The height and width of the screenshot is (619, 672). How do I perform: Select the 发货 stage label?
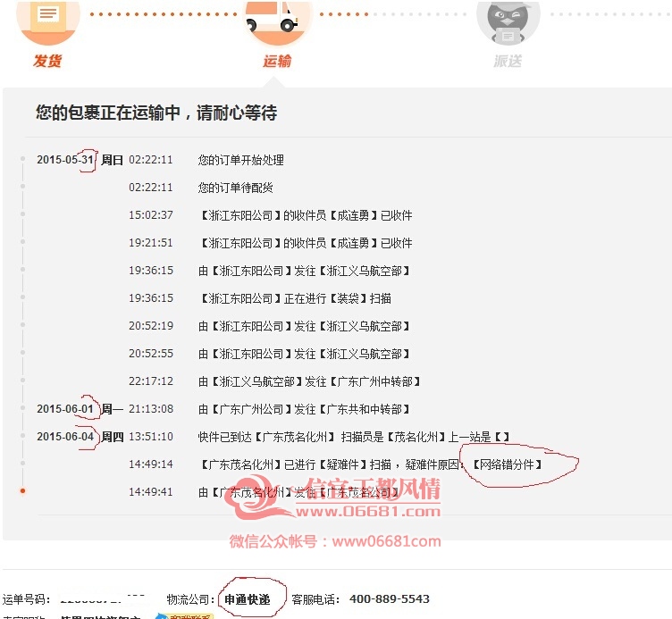pos(47,61)
